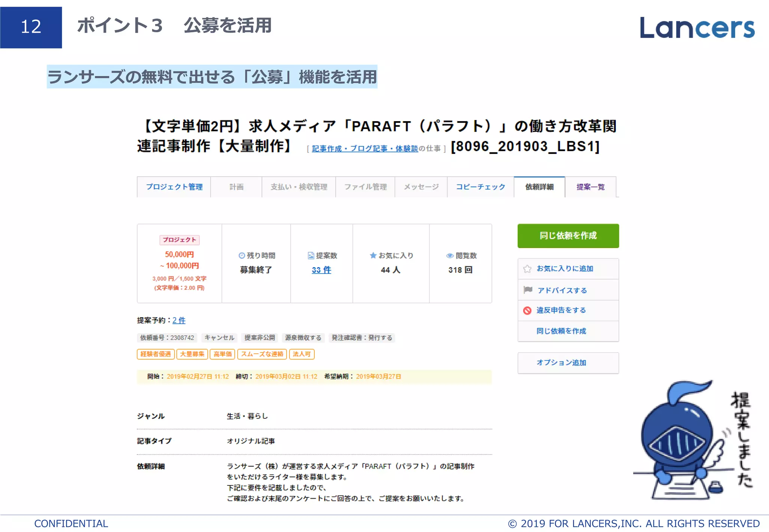Image resolution: width=769 pixels, height=532 pixels.
Task: Click the star icon beside お気に入りに追加
Action: tap(527, 269)
